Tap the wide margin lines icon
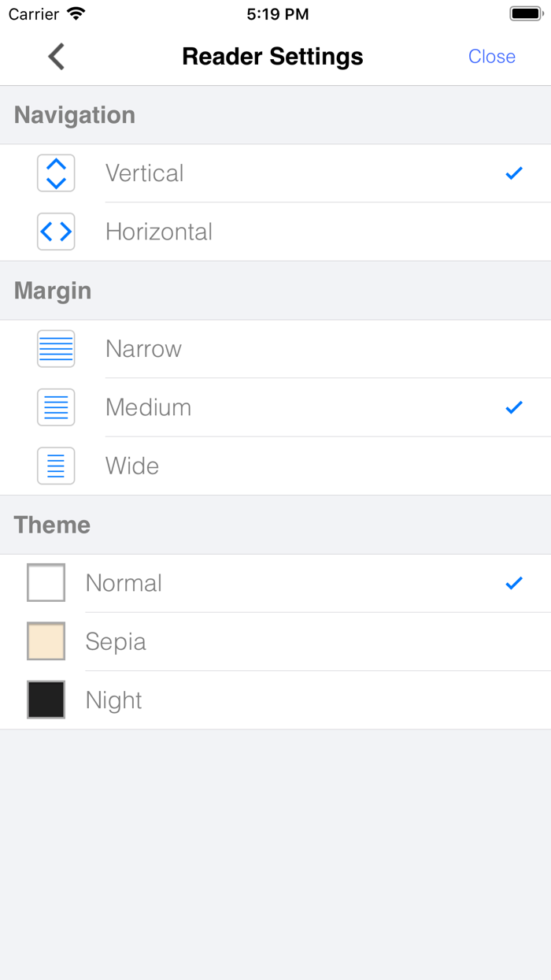The image size is (551, 980). click(x=56, y=466)
